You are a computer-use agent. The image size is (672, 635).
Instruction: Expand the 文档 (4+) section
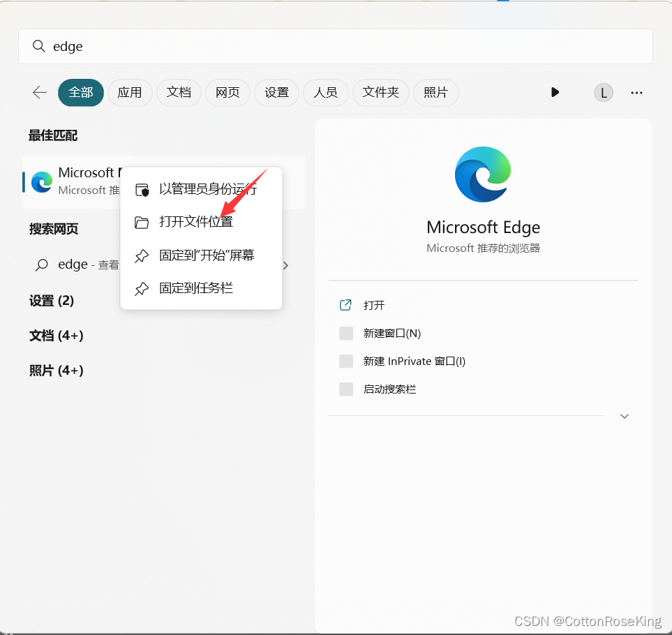coord(56,336)
